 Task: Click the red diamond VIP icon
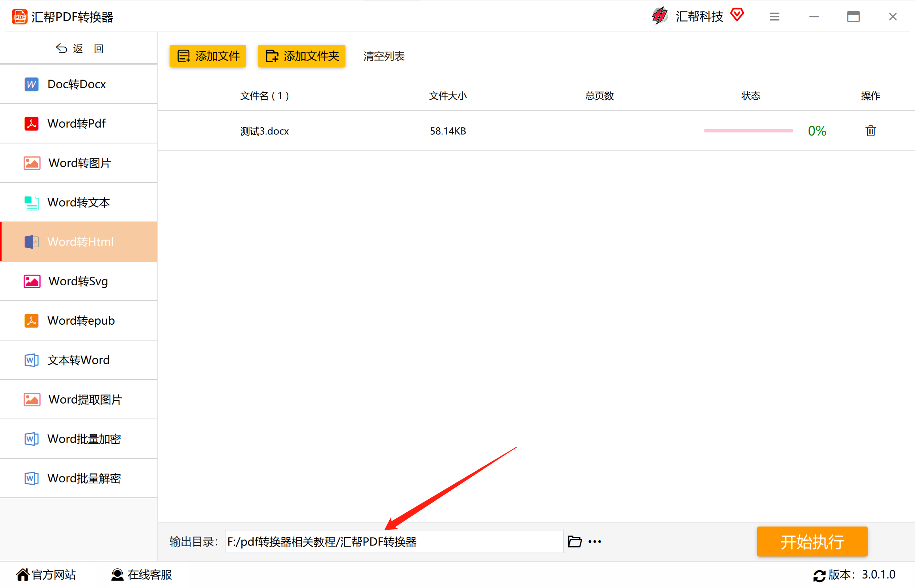point(737,15)
